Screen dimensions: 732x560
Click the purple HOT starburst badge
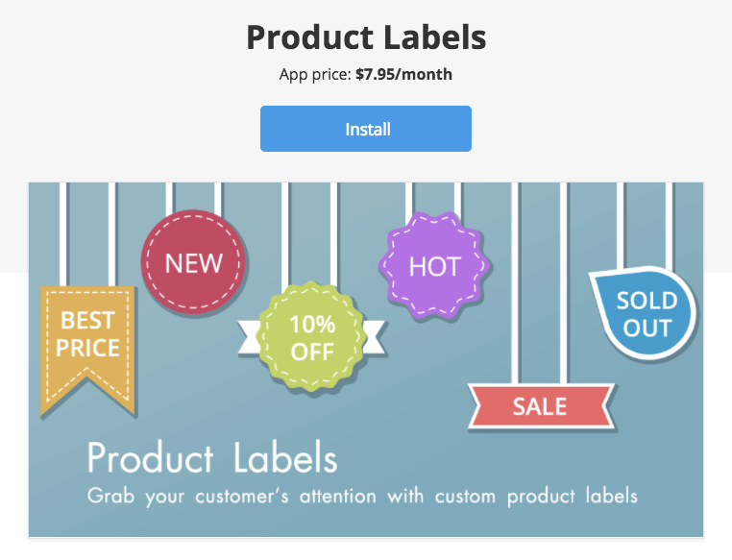(434, 266)
